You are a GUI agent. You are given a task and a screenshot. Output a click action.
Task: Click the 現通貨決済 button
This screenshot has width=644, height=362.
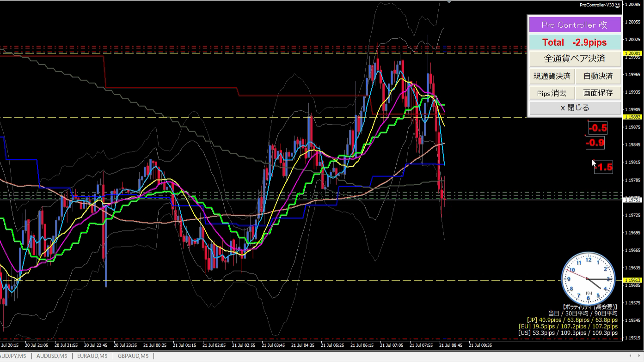tap(552, 76)
